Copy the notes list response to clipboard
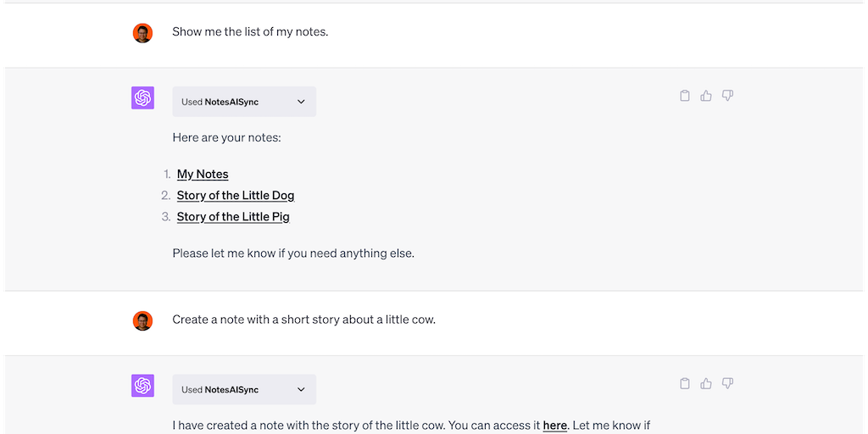 [x=685, y=96]
